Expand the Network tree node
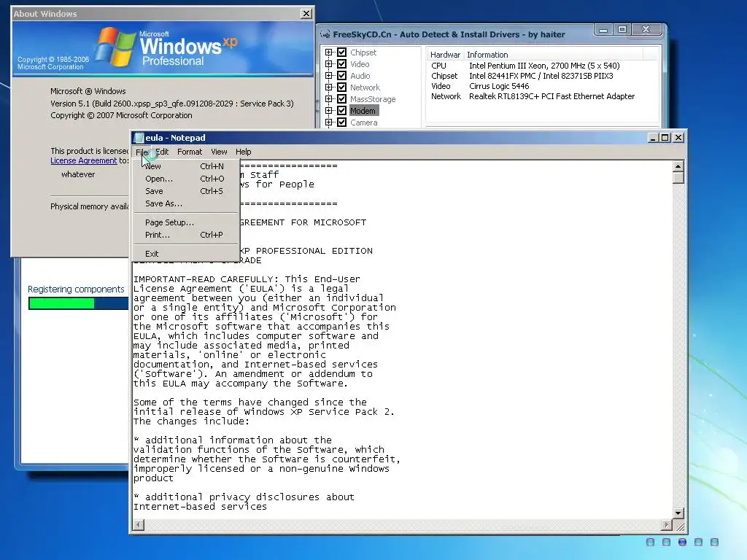The image size is (747, 560). point(329,87)
